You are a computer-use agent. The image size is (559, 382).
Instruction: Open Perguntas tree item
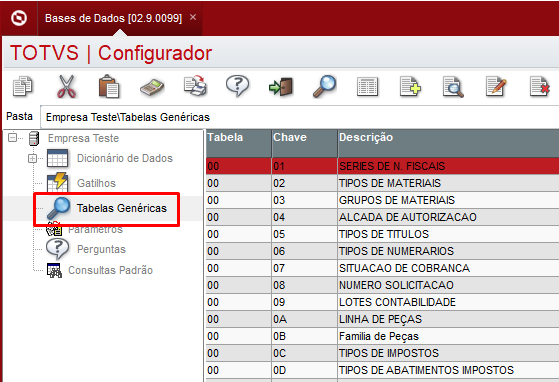(101, 249)
